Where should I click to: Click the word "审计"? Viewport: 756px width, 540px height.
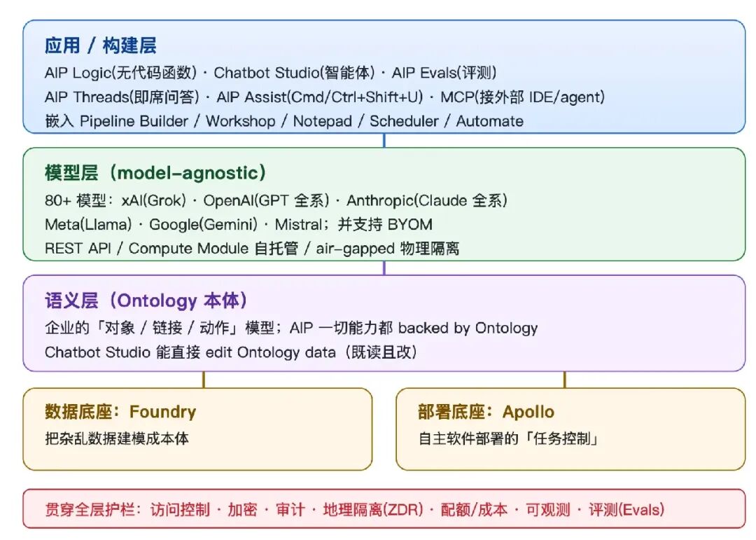(290, 510)
